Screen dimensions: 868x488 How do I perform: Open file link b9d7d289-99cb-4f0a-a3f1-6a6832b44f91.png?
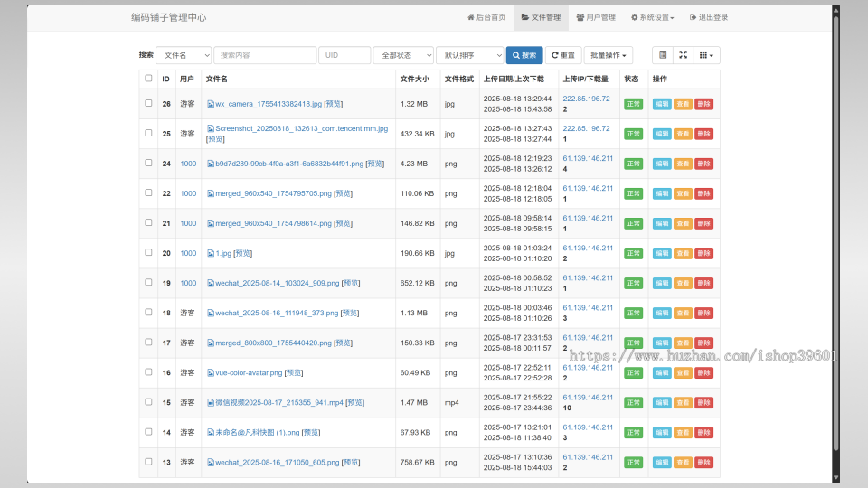(289, 164)
